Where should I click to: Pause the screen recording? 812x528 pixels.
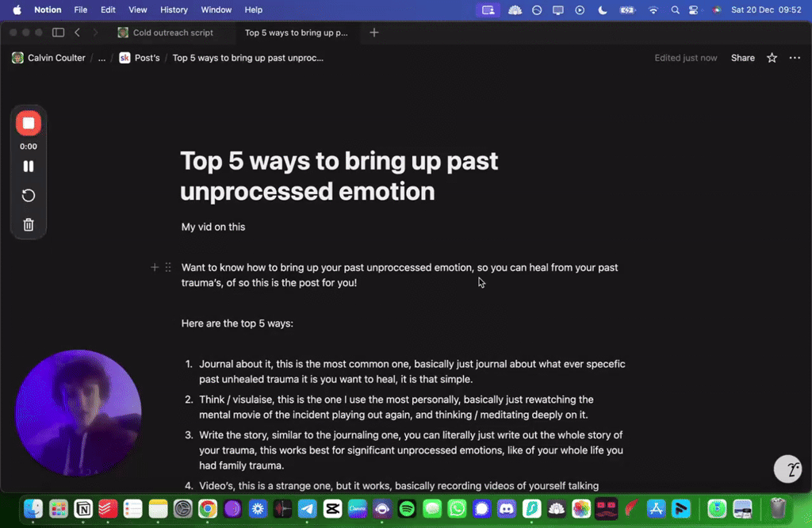click(x=29, y=166)
